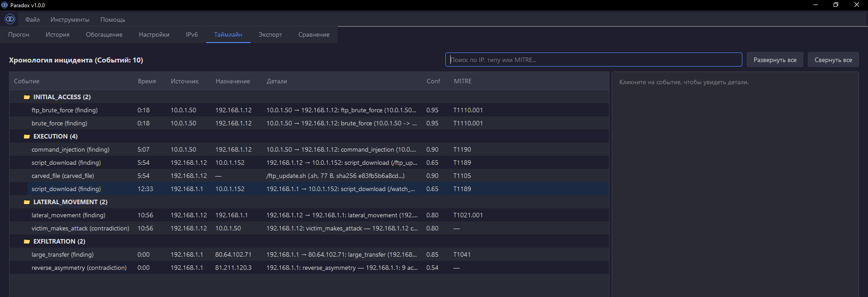
Task: Collapse the INITIAL_ACCESS folder icon
Action: [27, 97]
